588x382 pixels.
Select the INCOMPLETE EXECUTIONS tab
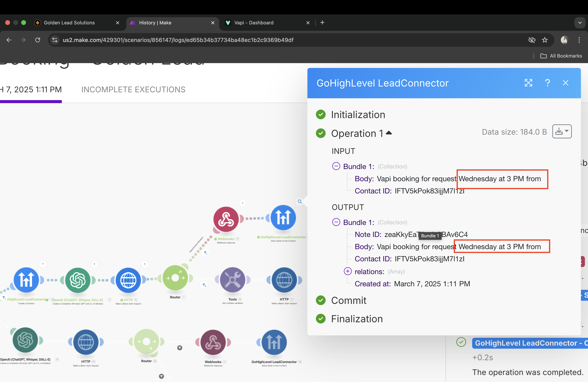tap(133, 89)
